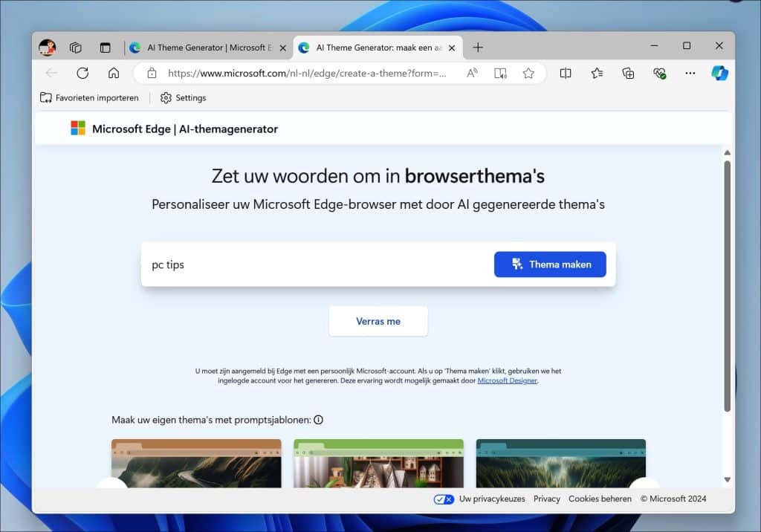
Task: Go back to previous page
Action: pos(51,74)
